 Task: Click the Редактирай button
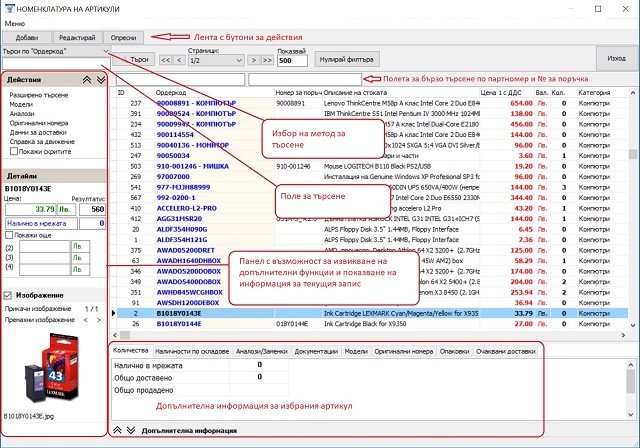pyautogui.click(x=77, y=38)
